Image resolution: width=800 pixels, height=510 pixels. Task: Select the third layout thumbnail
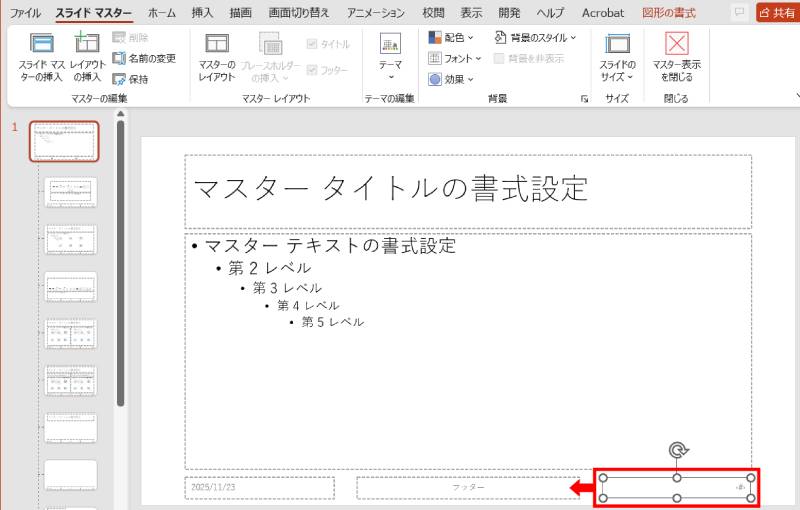[71, 239]
